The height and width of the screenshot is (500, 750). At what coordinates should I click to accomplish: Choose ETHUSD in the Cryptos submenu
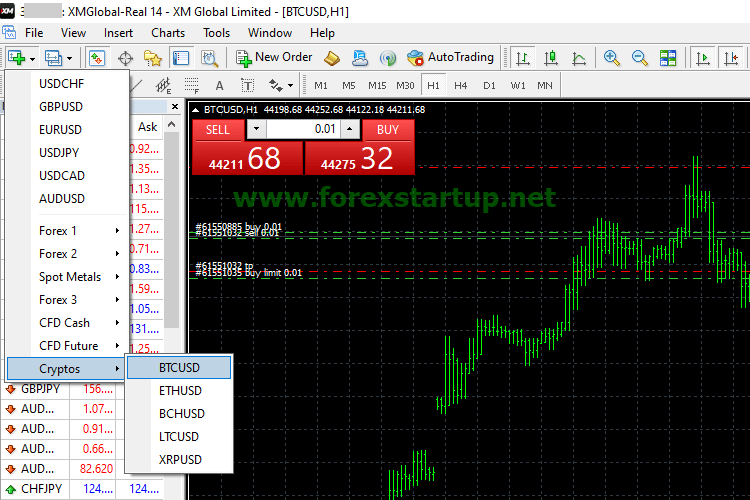coord(179,390)
